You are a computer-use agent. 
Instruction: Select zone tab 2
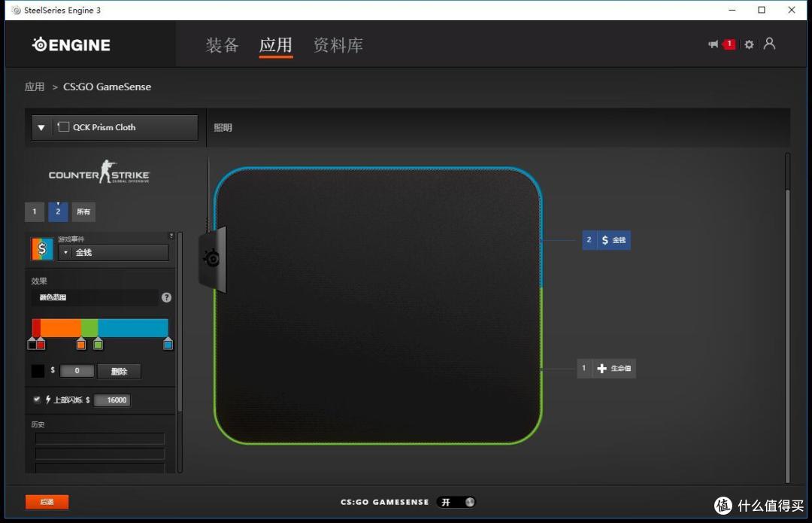pyautogui.click(x=58, y=211)
